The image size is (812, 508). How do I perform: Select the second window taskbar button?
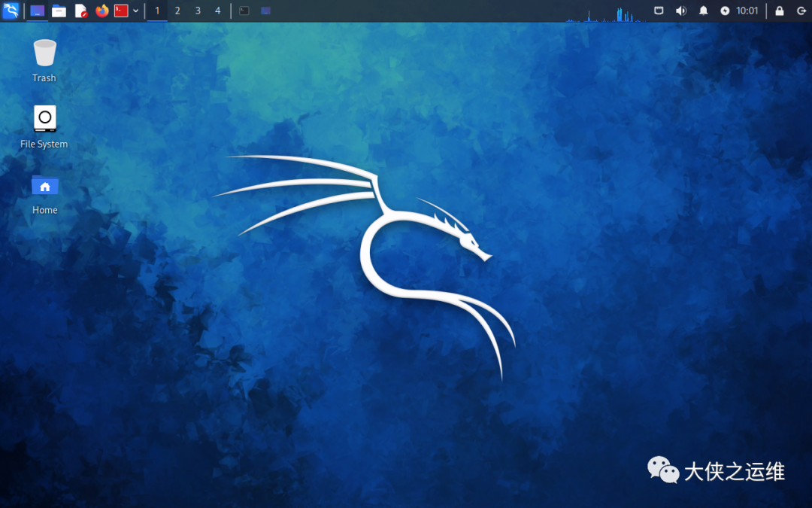point(265,11)
